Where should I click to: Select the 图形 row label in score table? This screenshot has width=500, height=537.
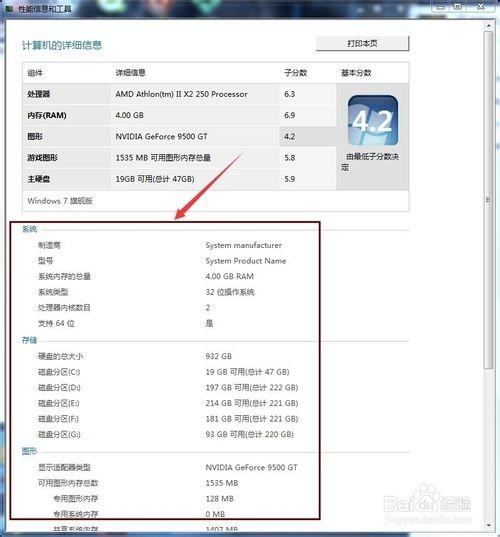point(35,136)
